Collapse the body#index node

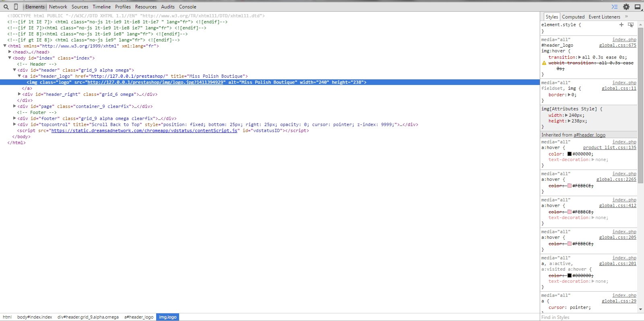[x=10, y=58]
